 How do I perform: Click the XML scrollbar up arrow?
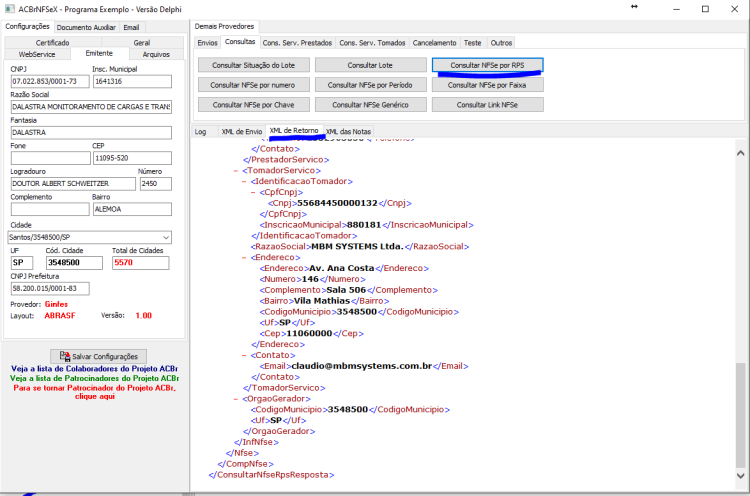tap(740, 153)
